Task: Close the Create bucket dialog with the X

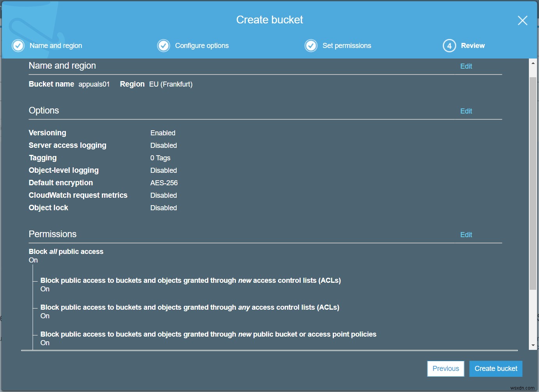Action: (523, 20)
